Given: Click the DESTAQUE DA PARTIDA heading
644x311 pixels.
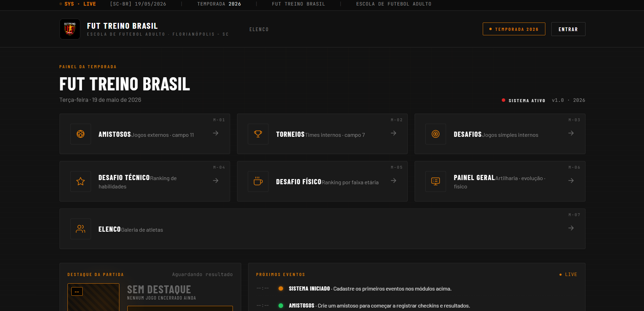Looking at the screenshot, I should click(x=96, y=275).
